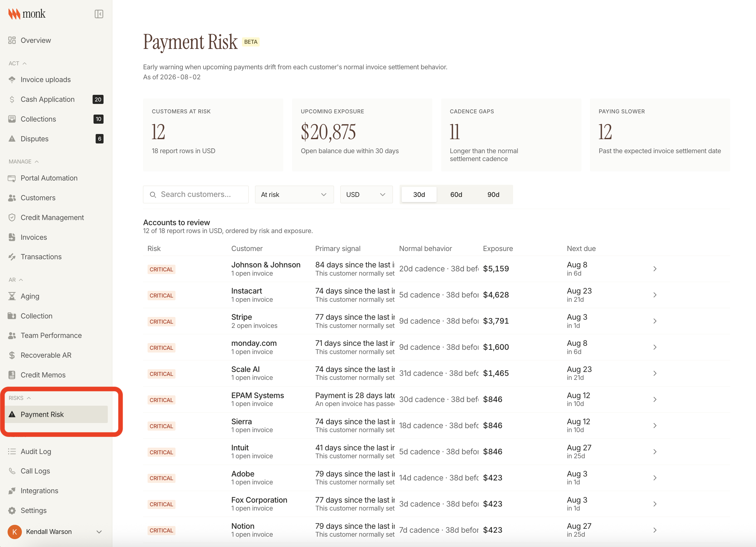The width and height of the screenshot is (756, 547).
Task: Click the Collection folder icon
Action: pyautogui.click(x=12, y=316)
